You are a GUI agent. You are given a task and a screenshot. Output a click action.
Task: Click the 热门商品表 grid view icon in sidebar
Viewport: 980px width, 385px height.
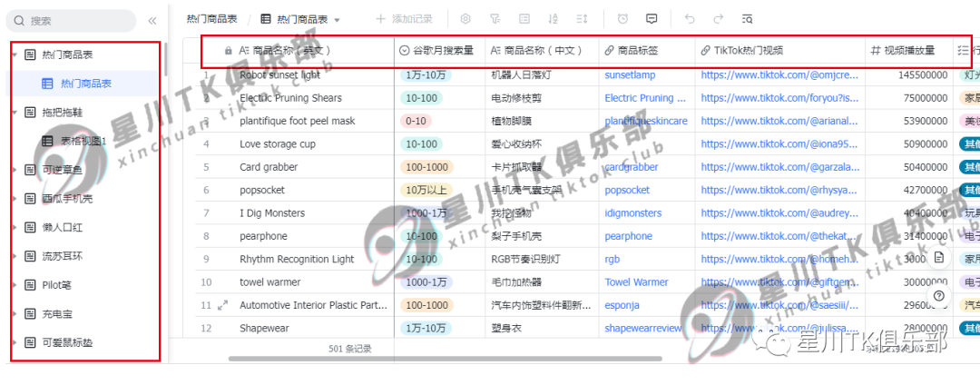click(x=47, y=84)
